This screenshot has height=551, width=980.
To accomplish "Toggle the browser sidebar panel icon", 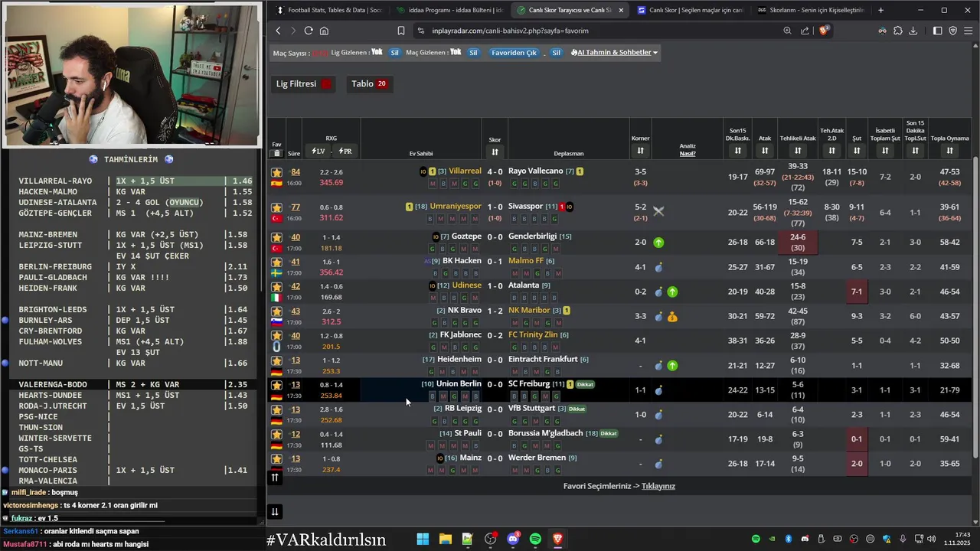I will tap(938, 31).
